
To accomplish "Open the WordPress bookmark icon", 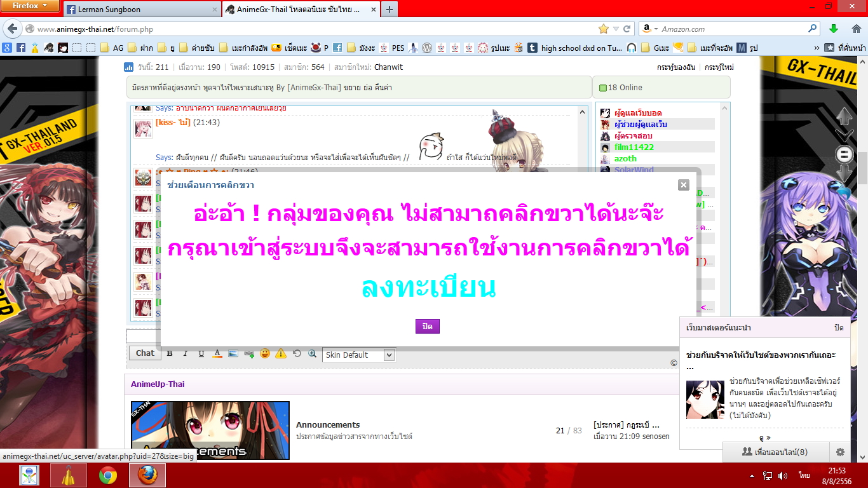I will click(x=428, y=48).
